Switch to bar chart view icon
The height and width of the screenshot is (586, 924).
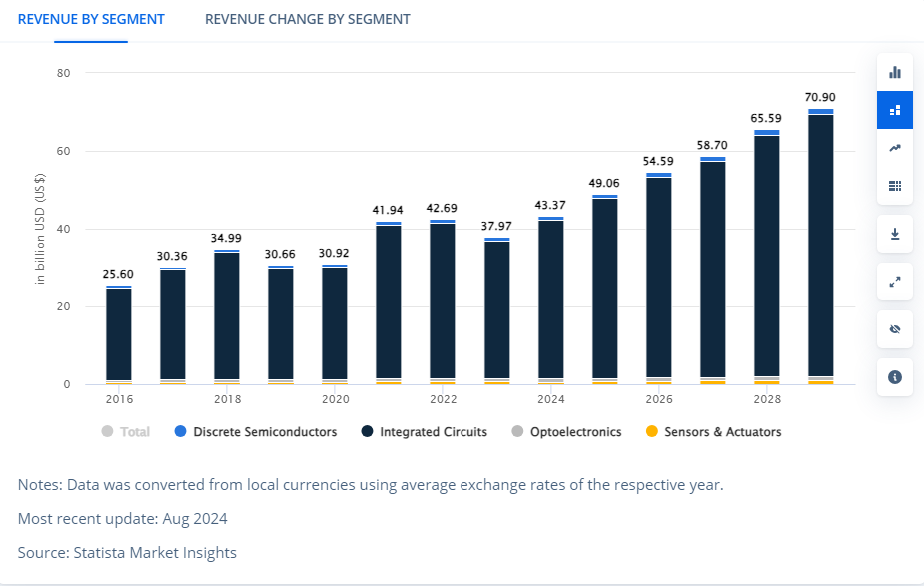[895, 73]
